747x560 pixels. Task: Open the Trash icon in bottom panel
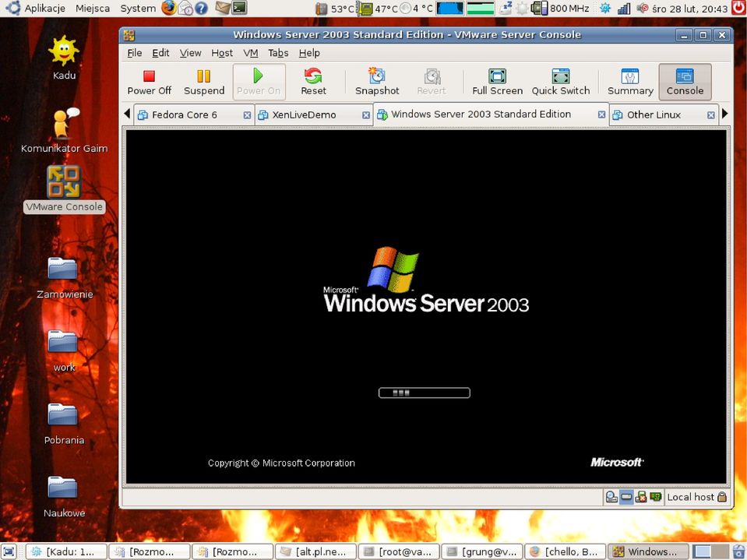pos(739,551)
